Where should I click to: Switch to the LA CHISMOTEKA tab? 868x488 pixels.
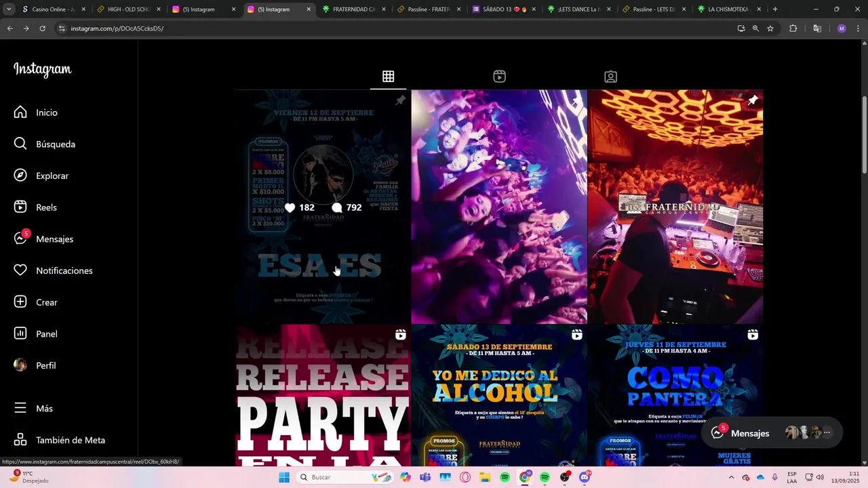[729, 9]
